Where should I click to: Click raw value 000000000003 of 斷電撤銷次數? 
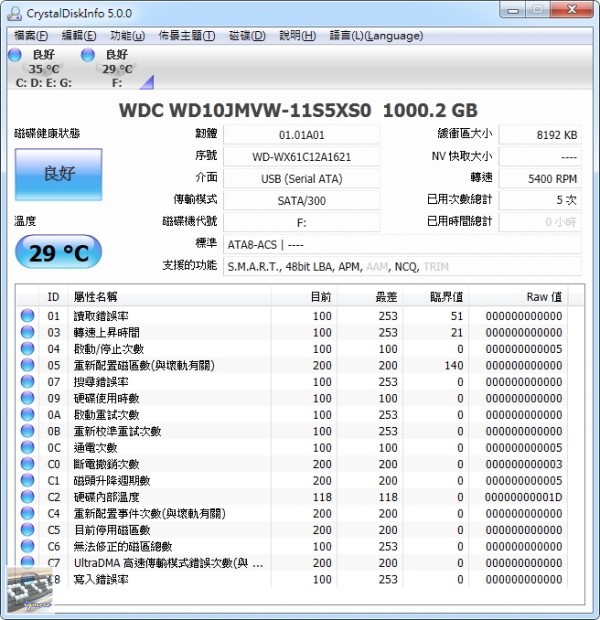(x=524, y=464)
